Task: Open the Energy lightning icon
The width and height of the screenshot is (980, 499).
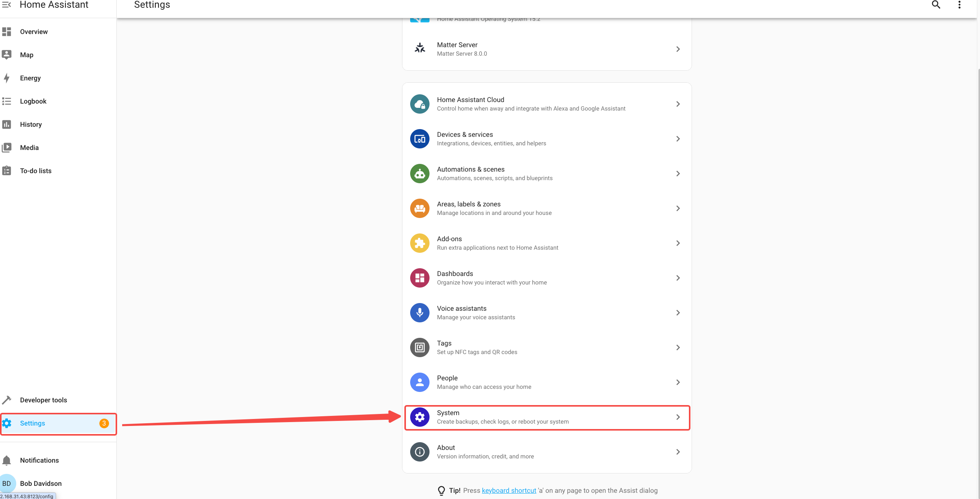Action: tap(7, 78)
